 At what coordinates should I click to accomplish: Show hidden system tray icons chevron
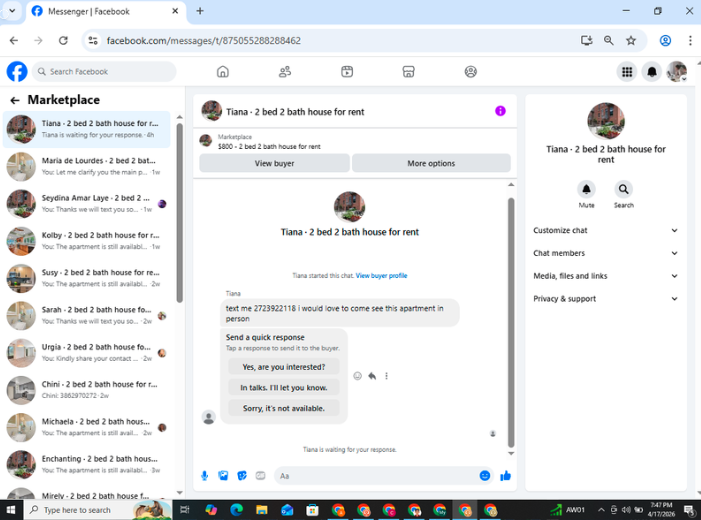pos(601,510)
